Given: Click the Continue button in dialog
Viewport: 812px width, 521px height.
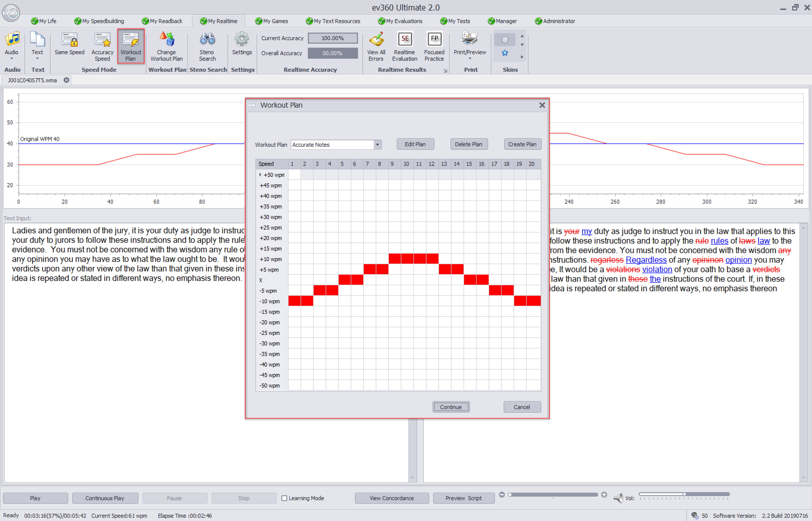Looking at the screenshot, I should [451, 407].
